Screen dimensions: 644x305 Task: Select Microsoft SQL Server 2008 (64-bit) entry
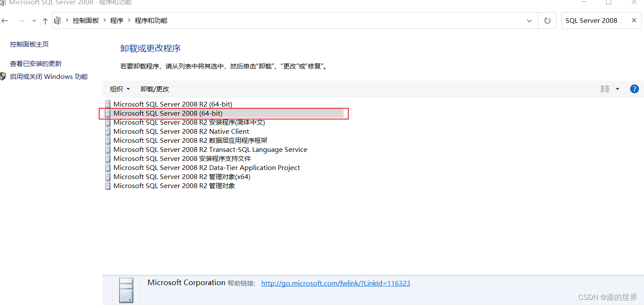point(224,113)
